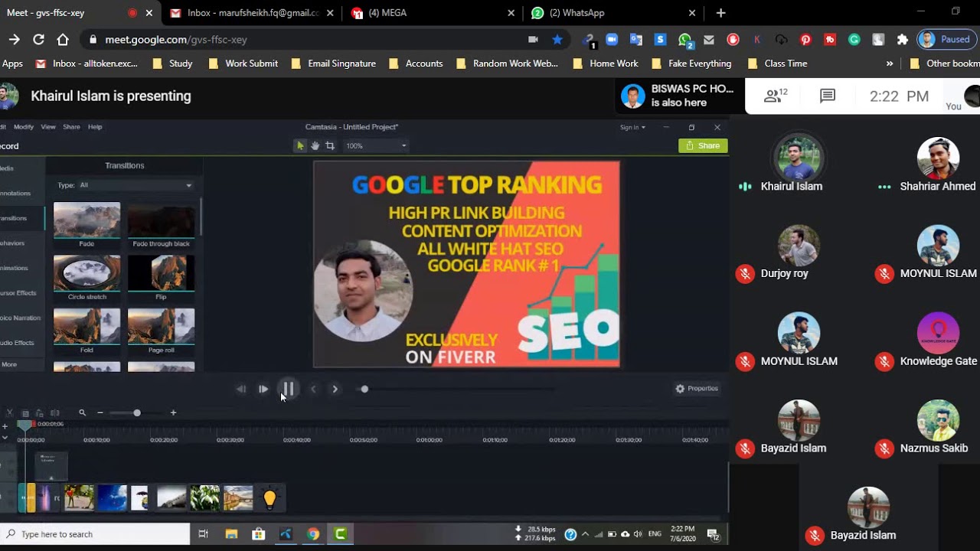Click the timeline zoom slider handle
Image resolution: width=980 pixels, height=551 pixels.
pos(137,413)
